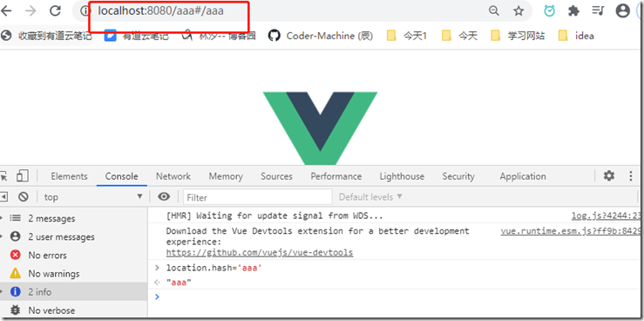644x321 pixels.
Task: Open the 今天1 bookmark folder
Action: point(407,36)
